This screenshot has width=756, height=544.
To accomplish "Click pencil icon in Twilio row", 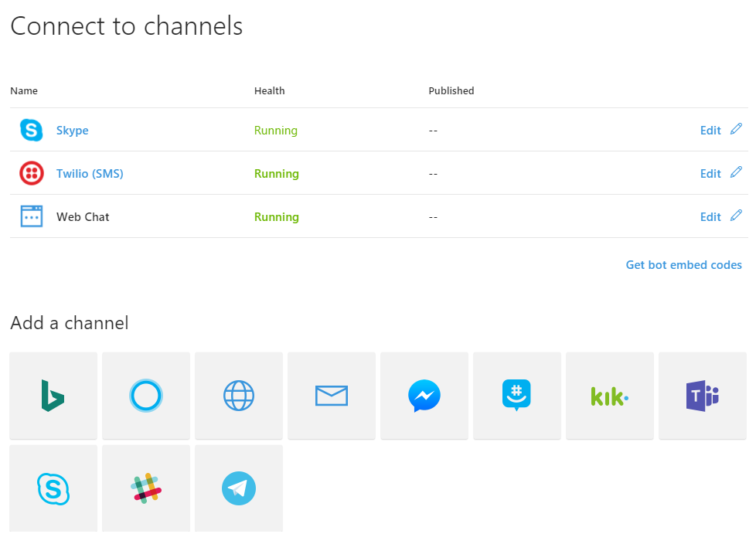I will coord(736,172).
